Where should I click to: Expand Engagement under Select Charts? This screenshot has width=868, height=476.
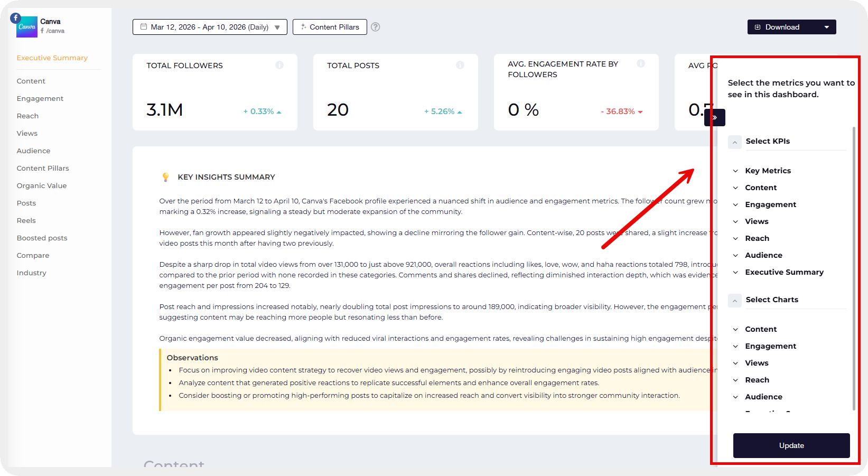pyautogui.click(x=735, y=346)
